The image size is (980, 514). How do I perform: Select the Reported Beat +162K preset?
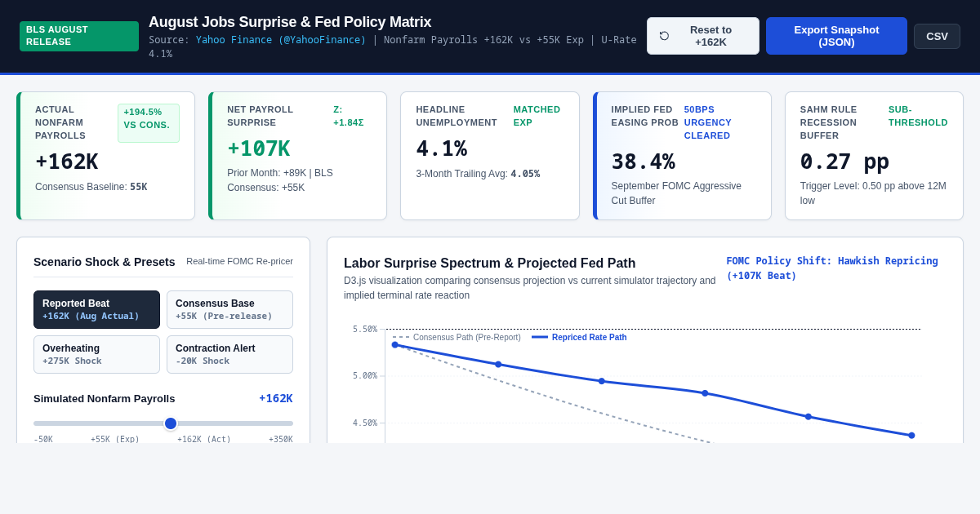[96, 310]
